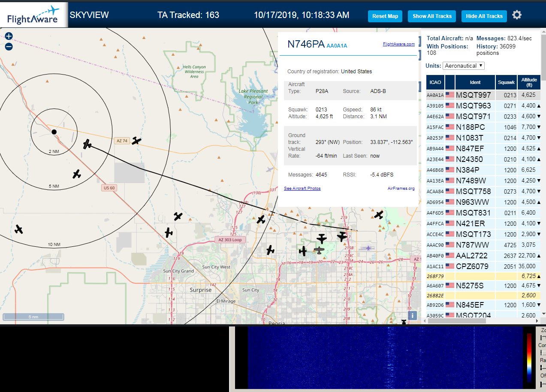Select the aircraft northeast of the AZ 303 Loop label
Image resolution: width=546 pixels, height=392 pixels.
click(261, 220)
